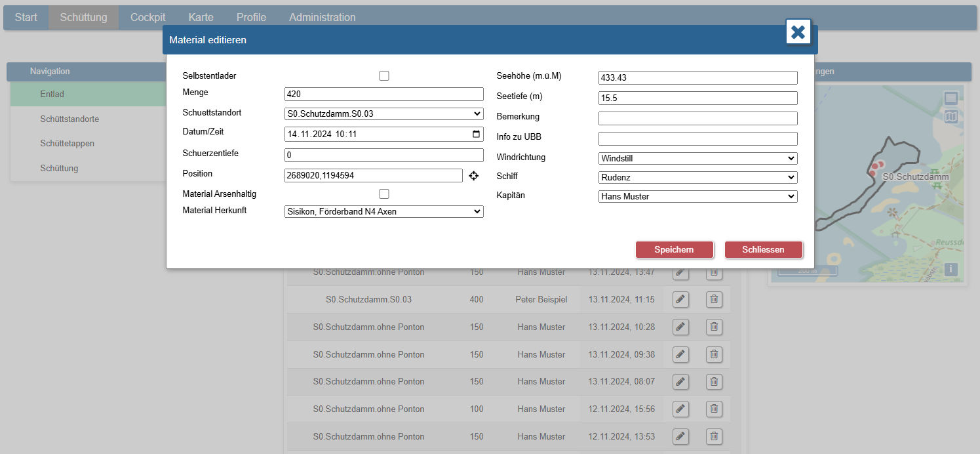Edit the entry from 13.11.2024, 10:28
The height and width of the screenshot is (454, 980).
(x=680, y=327)
